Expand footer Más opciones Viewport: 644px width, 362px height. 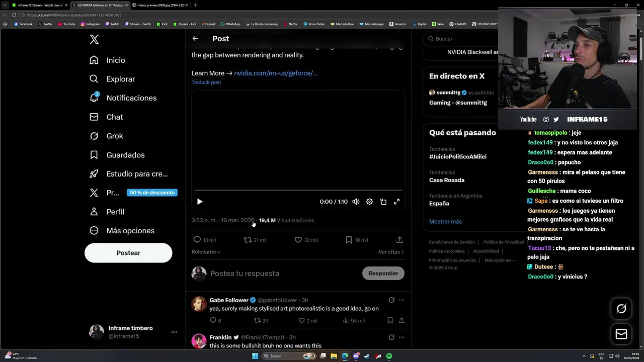click(x=500, y=260)
